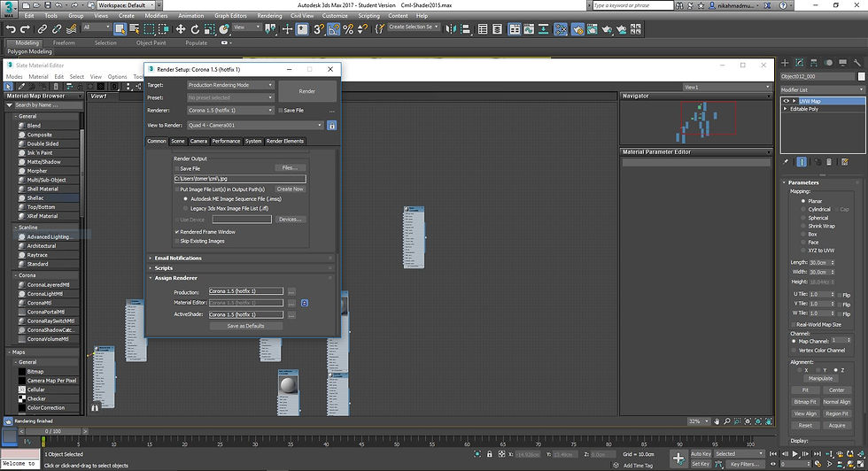Open Render Setup teapot icon
Viewport: 868px width, 471px height.
point(577,29)
